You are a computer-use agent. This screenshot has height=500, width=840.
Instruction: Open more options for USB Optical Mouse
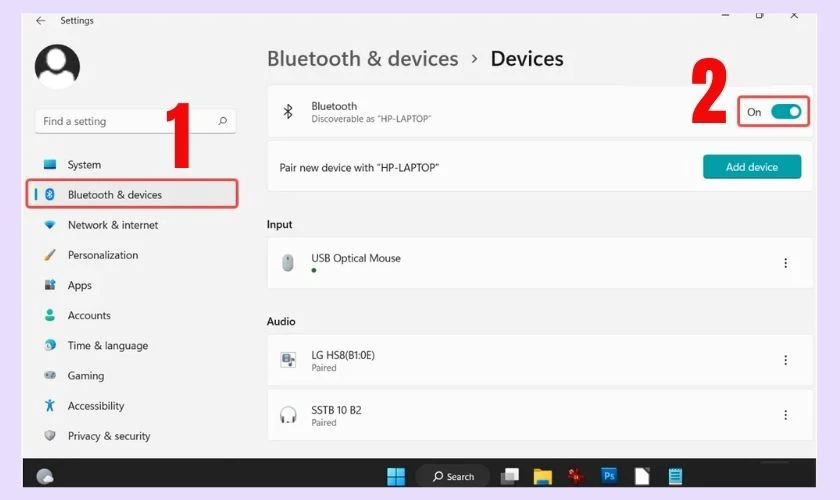pyautogui.click(x=785, y=263)
